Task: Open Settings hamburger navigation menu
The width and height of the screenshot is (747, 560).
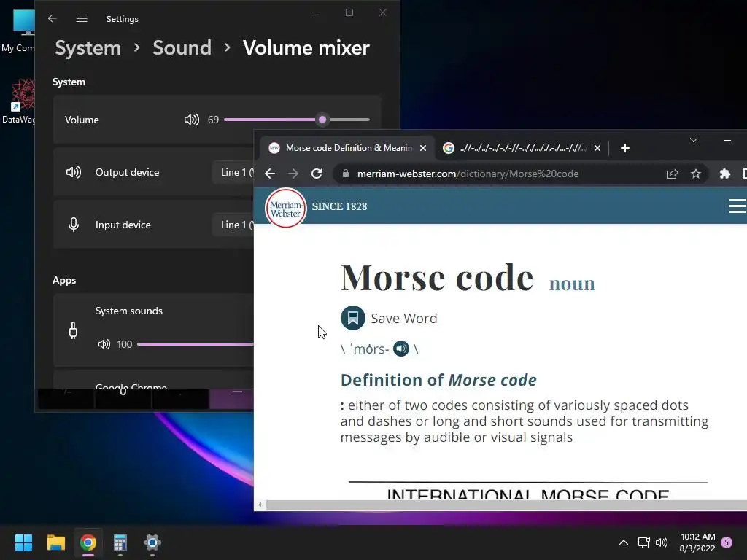Action: point(82,18)
